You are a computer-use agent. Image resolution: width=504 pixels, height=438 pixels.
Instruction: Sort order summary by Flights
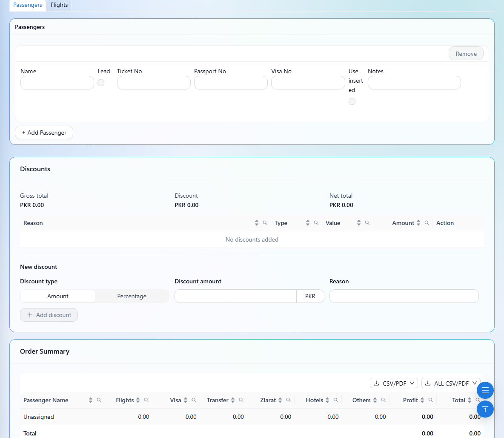click(x=138, y=400)
